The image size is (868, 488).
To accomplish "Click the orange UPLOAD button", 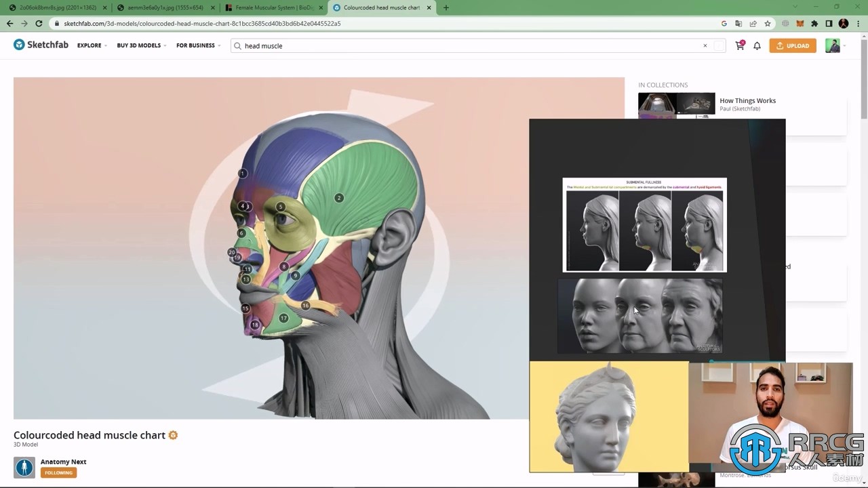I will tap(793, 45).
